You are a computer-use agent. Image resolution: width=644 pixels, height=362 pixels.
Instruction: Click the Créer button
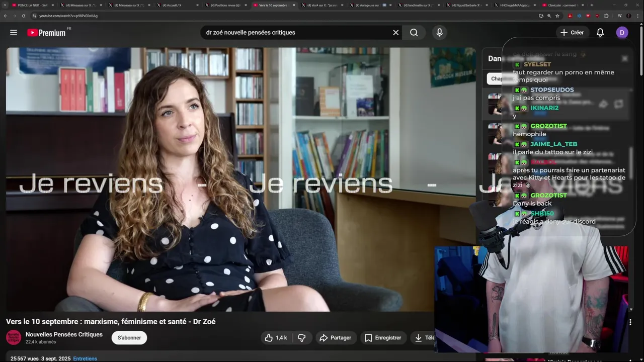pos(572,33)
